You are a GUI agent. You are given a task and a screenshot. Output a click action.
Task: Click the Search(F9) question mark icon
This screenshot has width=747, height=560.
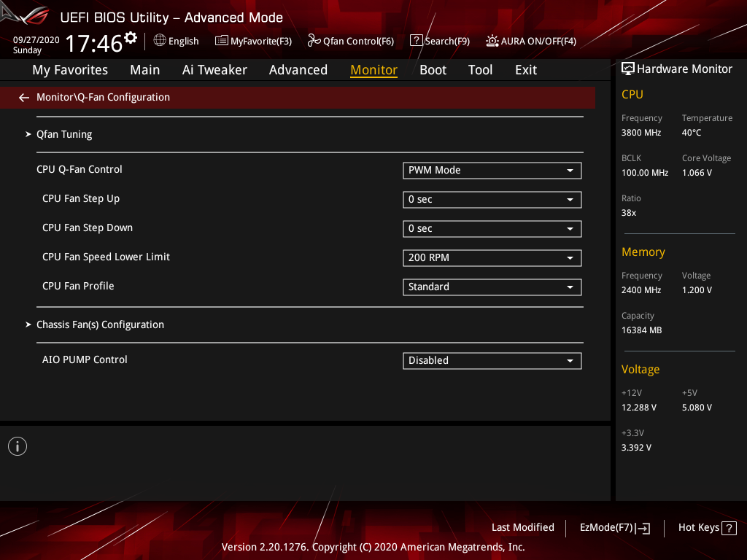point(416,41)
